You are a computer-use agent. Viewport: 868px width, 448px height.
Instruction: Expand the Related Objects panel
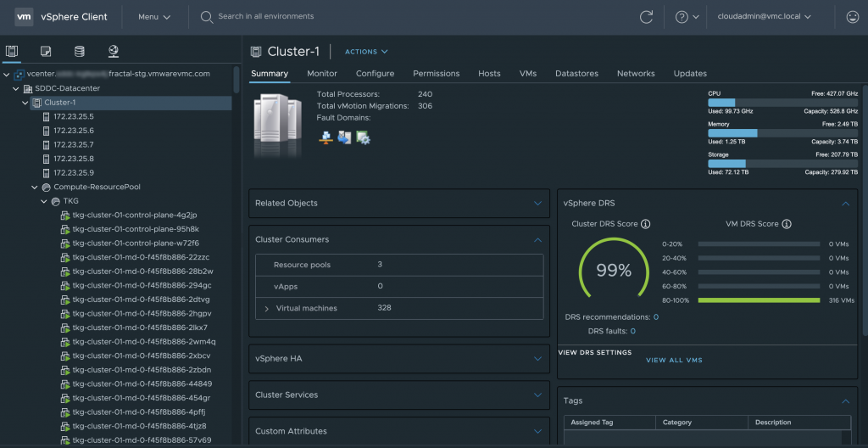(x=537, y=203)
